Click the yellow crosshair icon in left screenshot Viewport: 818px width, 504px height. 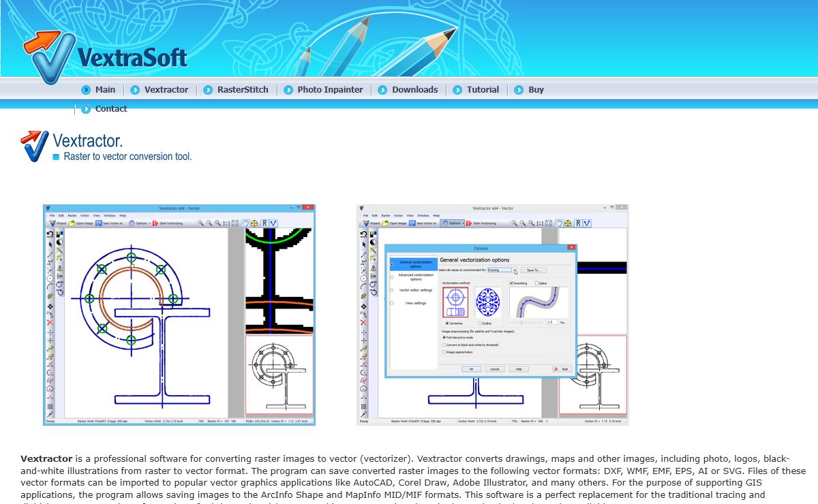(x=254, y=223)
